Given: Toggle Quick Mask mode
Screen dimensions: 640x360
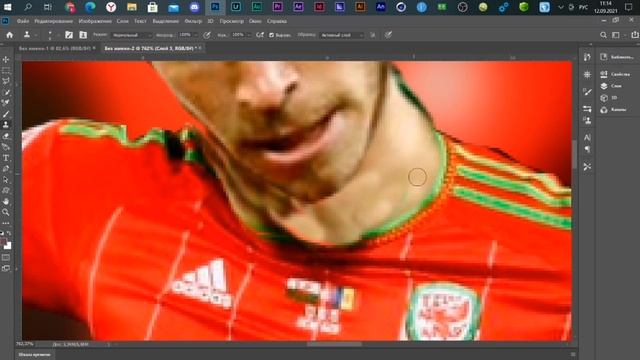Looking at the screenshot, I should point(6,258).
